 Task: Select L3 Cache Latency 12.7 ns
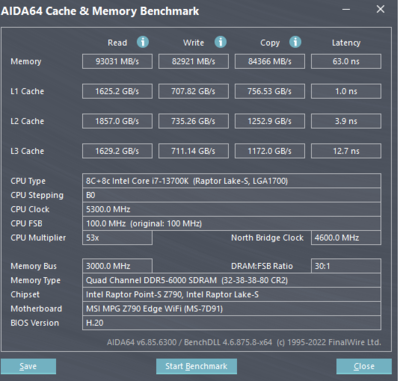point(346,151)
